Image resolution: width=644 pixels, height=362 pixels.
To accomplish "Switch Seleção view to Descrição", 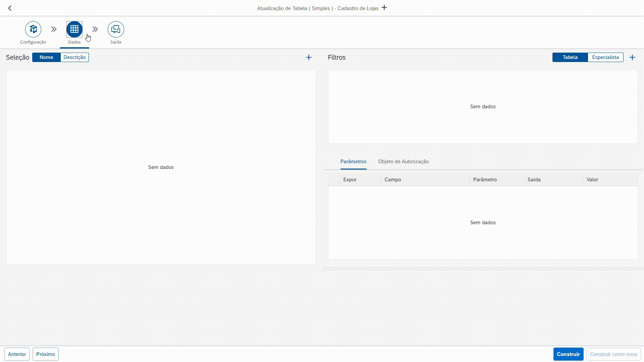I will coord(74,57).
